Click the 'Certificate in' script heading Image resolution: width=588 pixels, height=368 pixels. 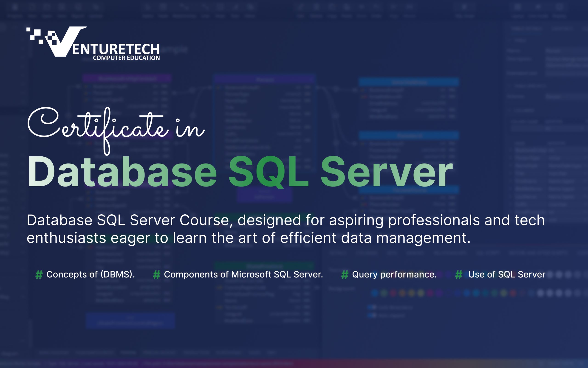click(116, 131)
